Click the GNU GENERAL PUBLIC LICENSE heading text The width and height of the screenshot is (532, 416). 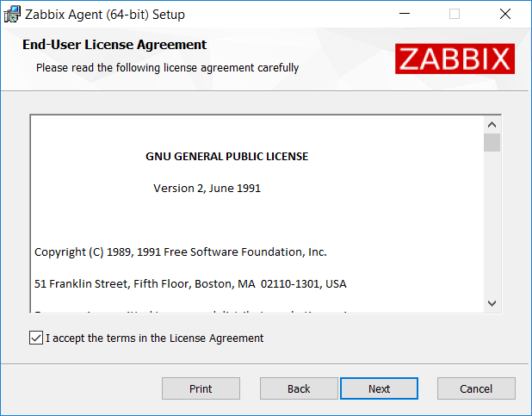[227, 157]
